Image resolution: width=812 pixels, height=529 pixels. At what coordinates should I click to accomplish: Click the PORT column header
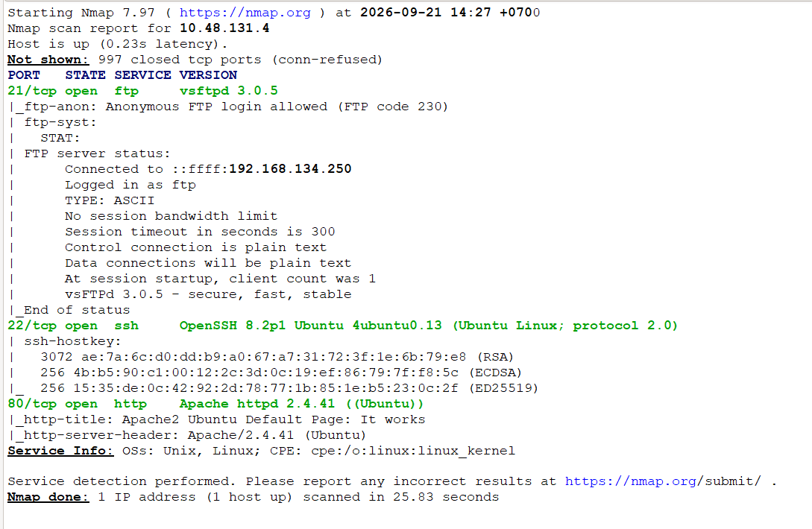coord(24,75)
